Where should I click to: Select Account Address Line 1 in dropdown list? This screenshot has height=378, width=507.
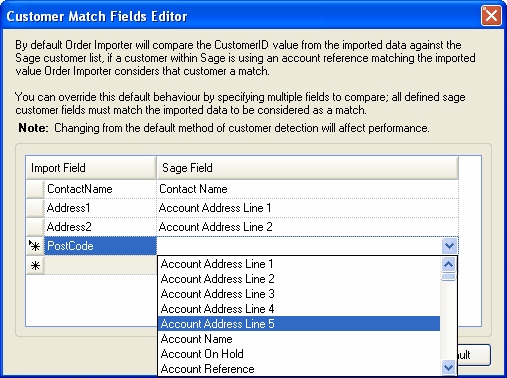coord(299,264)
